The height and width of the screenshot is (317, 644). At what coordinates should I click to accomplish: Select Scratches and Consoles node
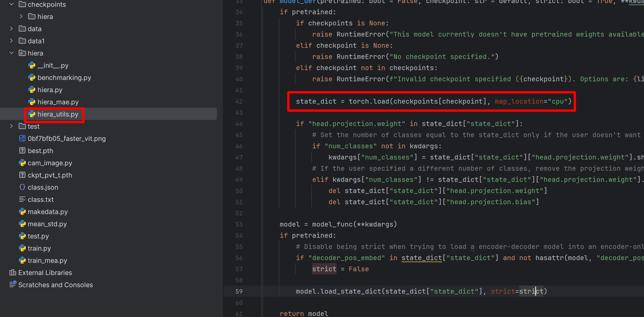click(55, 285)
